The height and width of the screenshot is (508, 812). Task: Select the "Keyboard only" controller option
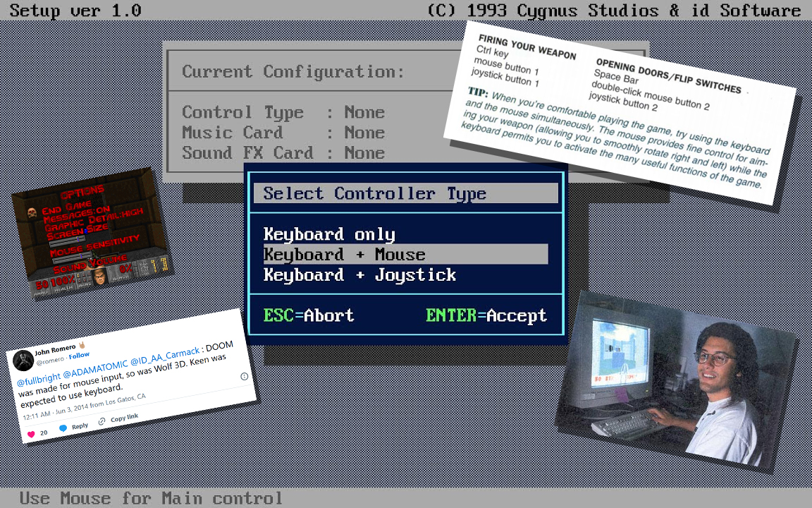[329, 234]
